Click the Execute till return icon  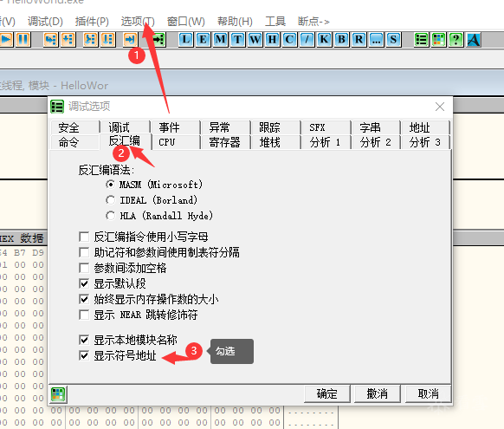(x=130, y=40)
